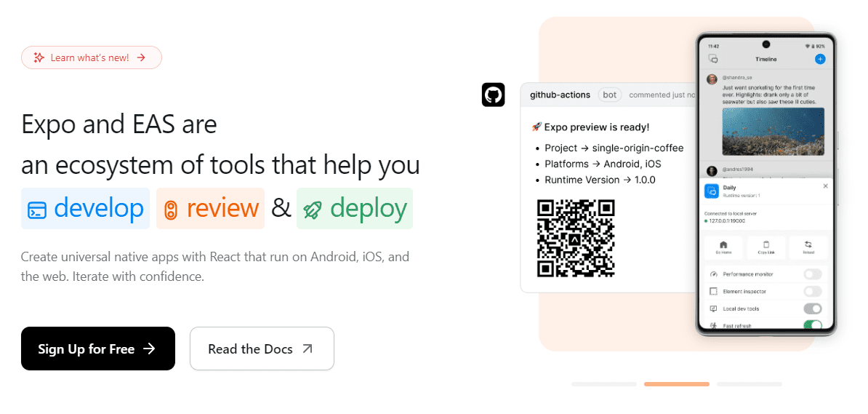Click the rocket icon beside deploy
Viewport: 868px width, 414px height.
pos(312,210)
